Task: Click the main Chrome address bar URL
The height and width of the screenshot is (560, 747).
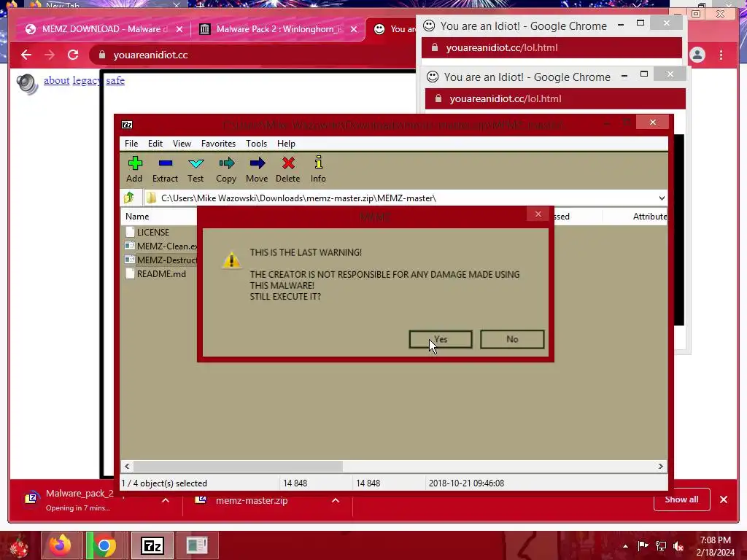Action: (x=150, y=55)
